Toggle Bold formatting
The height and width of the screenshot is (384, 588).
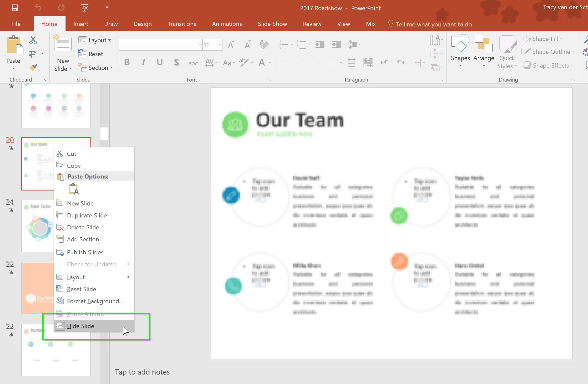point(127,62)
